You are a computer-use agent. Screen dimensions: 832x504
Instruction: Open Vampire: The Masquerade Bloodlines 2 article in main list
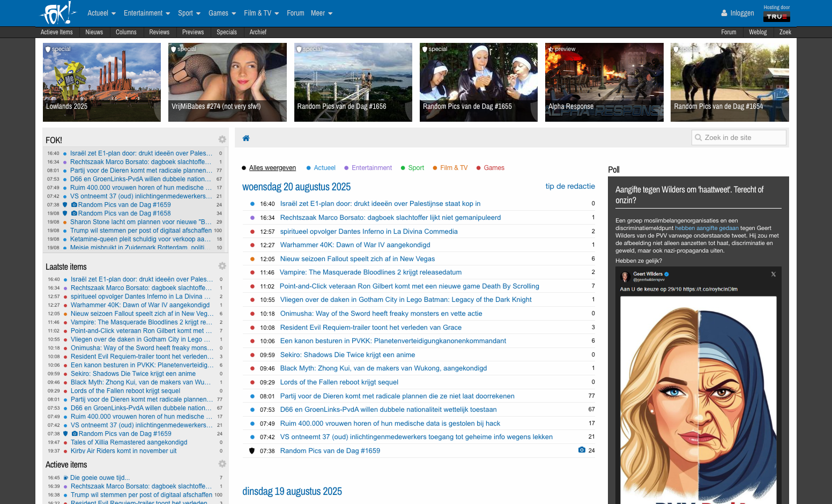(370, 272)
